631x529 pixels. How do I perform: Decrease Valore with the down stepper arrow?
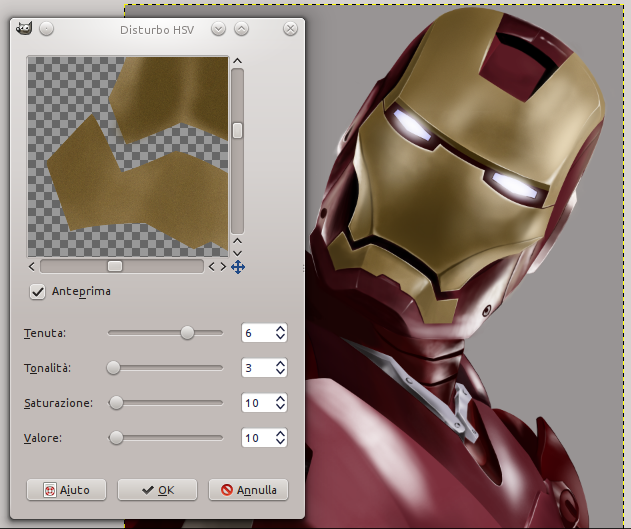tap(280, 443)
